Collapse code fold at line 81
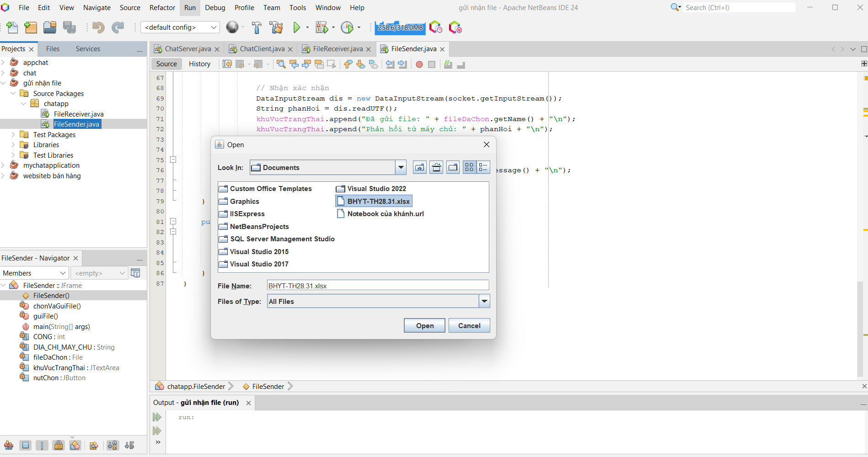Viewport: 868px width, 457px height. coord(173,222)
